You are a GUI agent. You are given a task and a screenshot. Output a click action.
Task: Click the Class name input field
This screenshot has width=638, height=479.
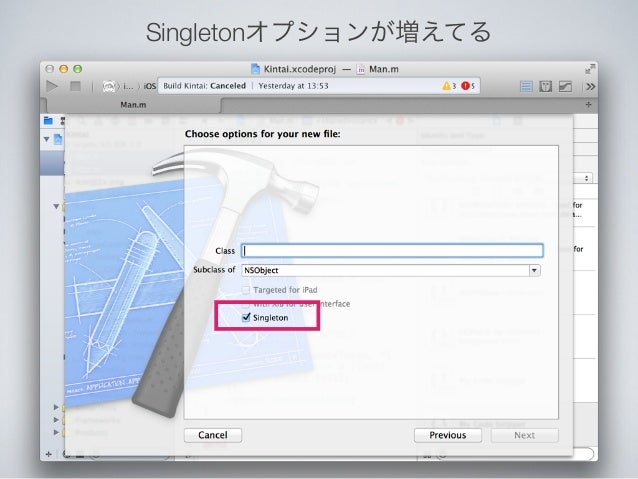392,251
